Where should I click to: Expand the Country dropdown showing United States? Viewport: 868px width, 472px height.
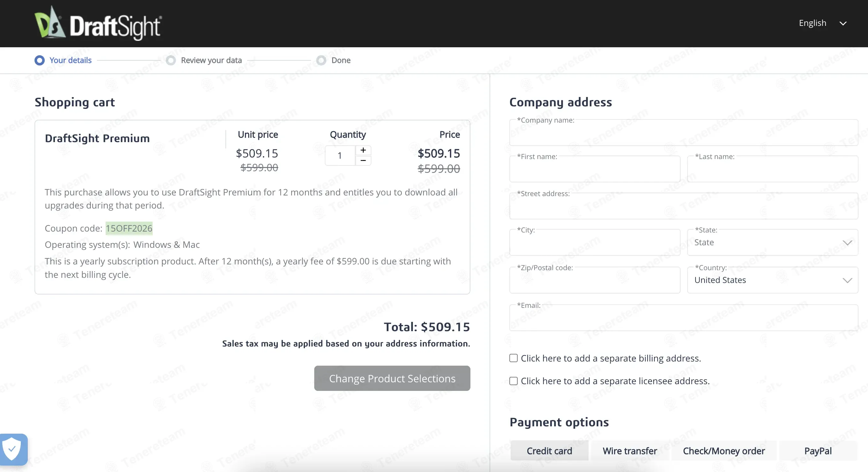tap(773, 280)
